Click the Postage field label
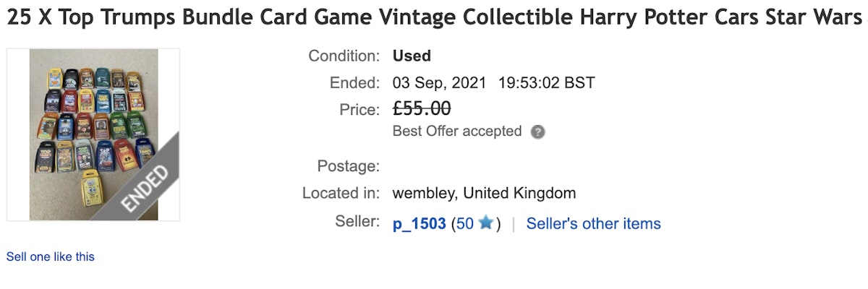The width and height of the screenshot is (868, 289). click(x=348, y=166)
